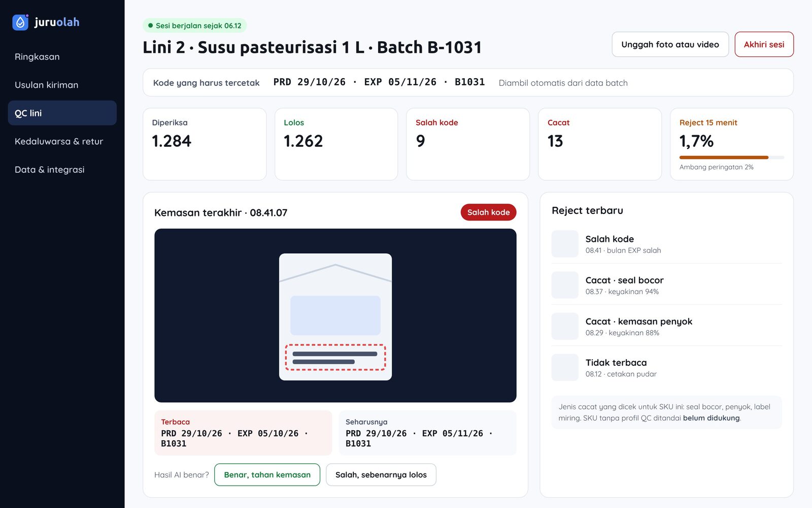Viewport: 812px width, 508px height.
Task: Click expected code 'PRD 29/10/26 · EXP 05/11/26 · B1031'
Action: pyautogui.click(x=379, y=82)
